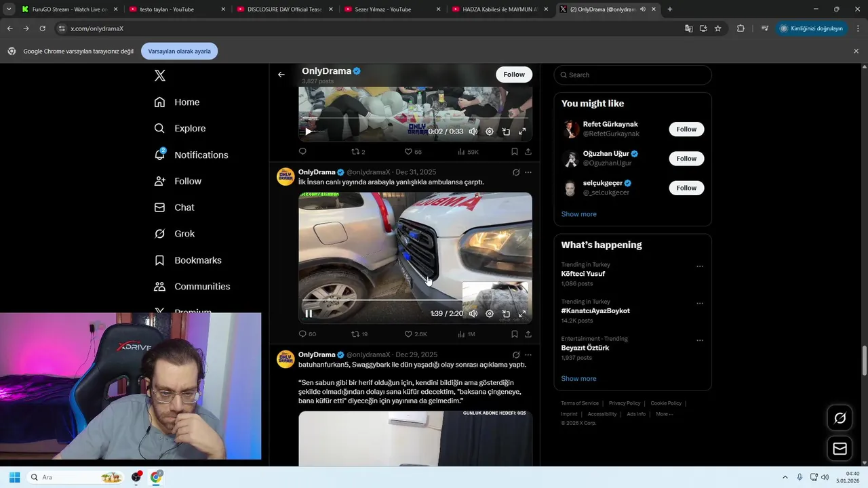Open the Terms of Service link

tap(580, 403)
